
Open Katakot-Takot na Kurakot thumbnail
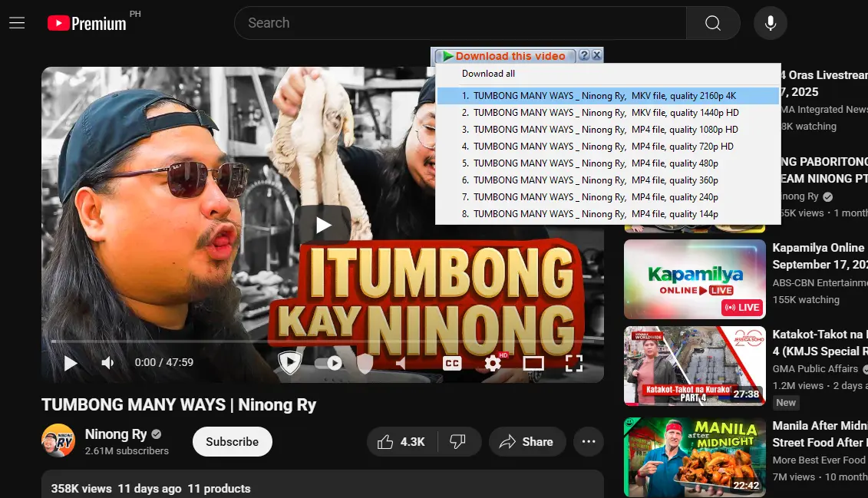(x=695, y=366)
